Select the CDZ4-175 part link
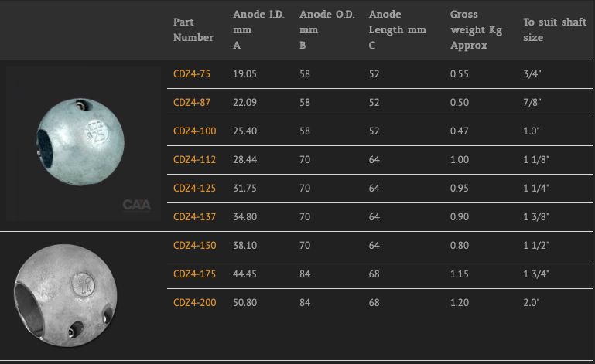 (195, 274)
